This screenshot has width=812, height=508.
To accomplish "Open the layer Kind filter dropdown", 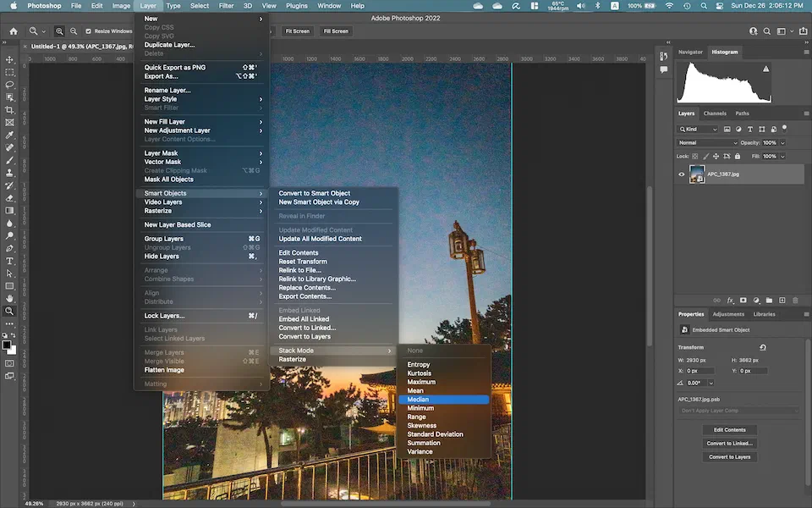I will point(698,129).
